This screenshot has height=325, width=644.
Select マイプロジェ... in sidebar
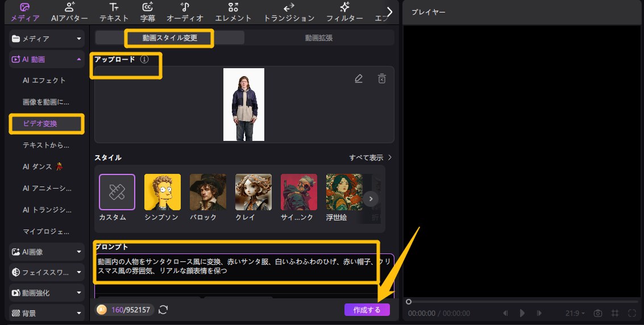pyautogui.click(x=46, y=231)
